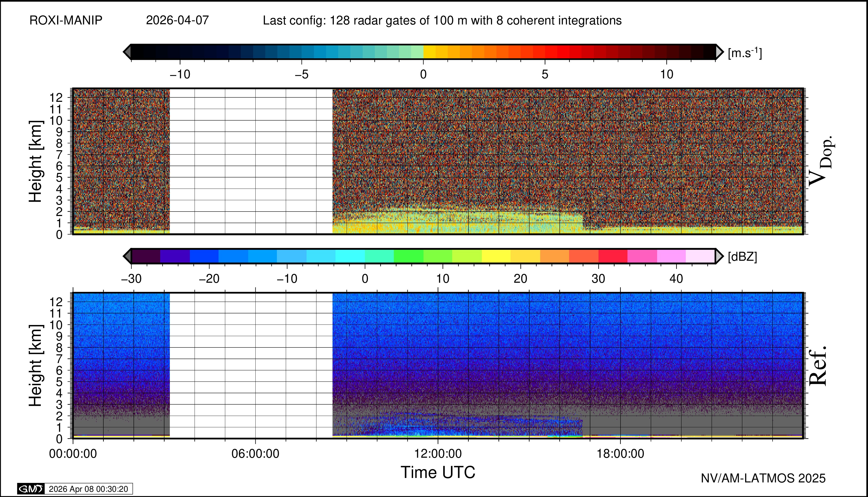Click left arrow of velocity colorbar
The height and width of the screenshot is (497, 868).
127,52
